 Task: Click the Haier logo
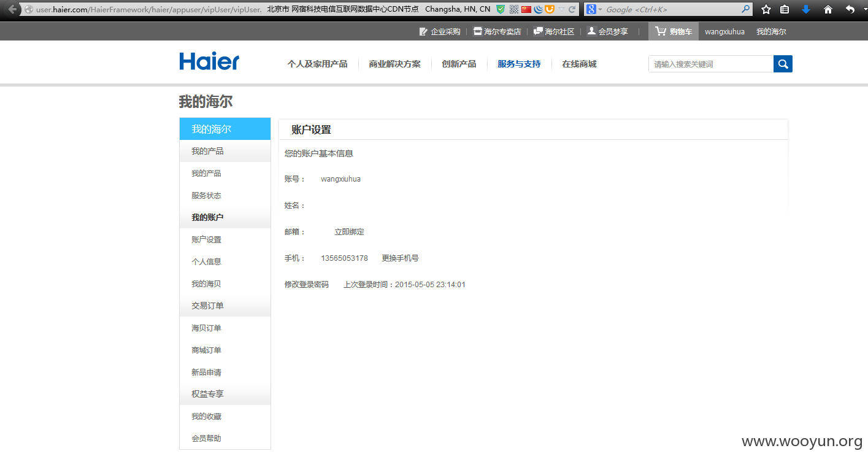[209, 61]
